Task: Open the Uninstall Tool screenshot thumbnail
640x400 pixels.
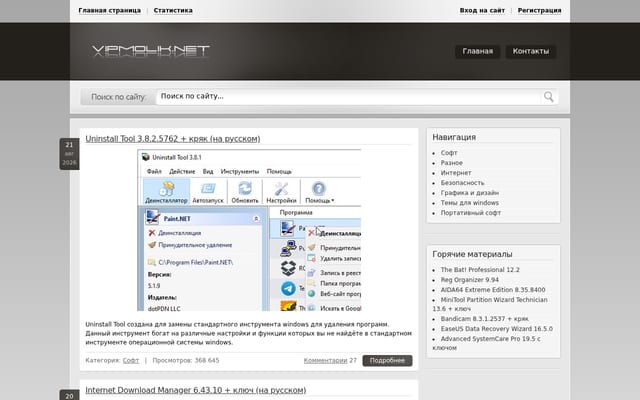Action: coord(249,230)
